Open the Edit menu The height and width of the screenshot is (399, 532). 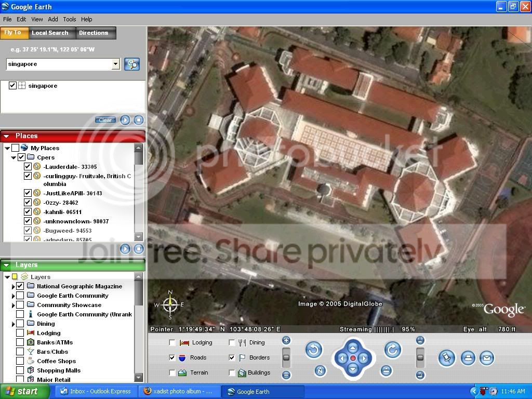pos(21,19)
